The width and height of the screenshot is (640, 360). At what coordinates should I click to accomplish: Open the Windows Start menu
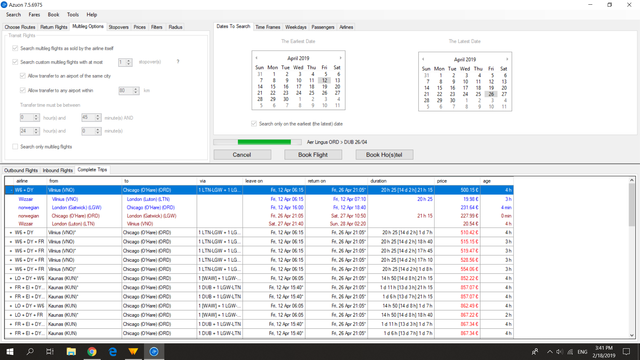click(9, 351)
